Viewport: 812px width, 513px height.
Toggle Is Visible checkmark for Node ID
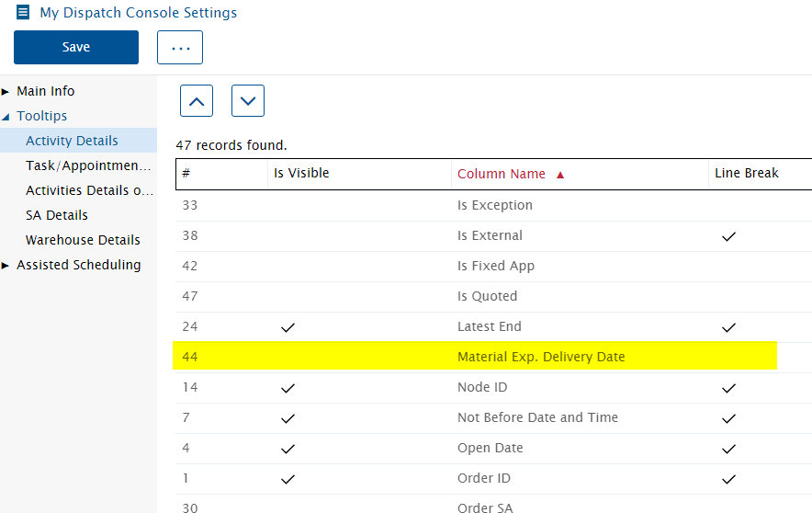288,388
